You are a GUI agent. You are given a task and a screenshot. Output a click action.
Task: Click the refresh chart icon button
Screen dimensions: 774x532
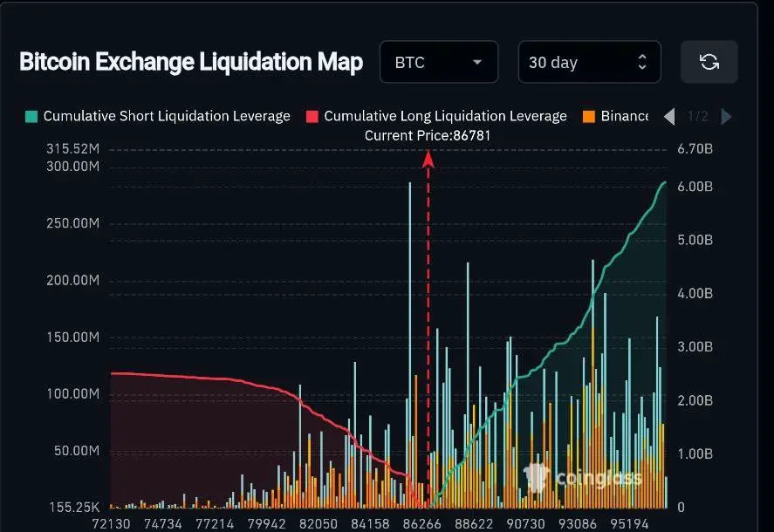click(x=709, y=62)
